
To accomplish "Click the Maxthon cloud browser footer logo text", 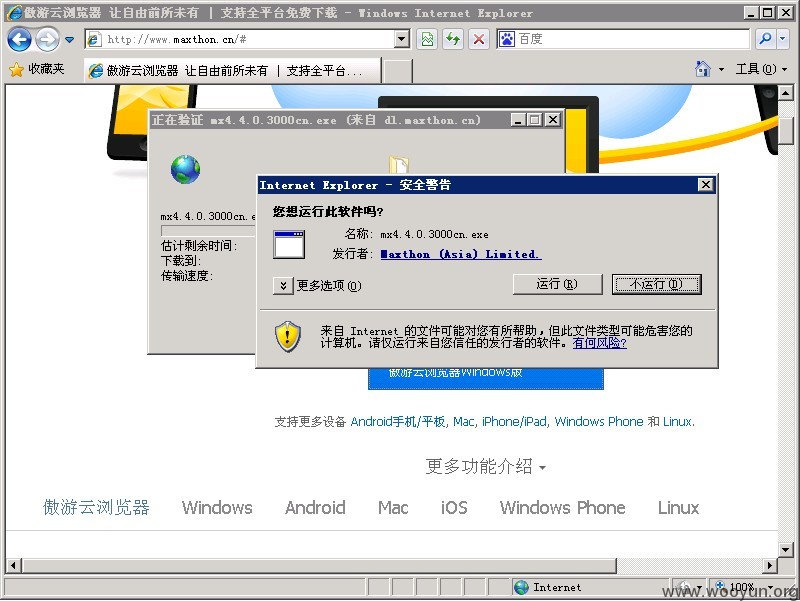I will click(96, 508).
